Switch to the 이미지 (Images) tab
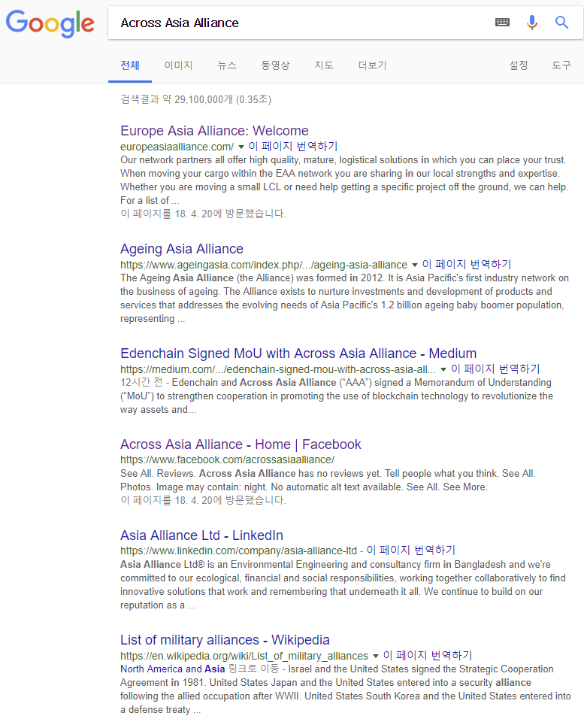The height and width of the screenshot is (728, 584). [178, 65]
